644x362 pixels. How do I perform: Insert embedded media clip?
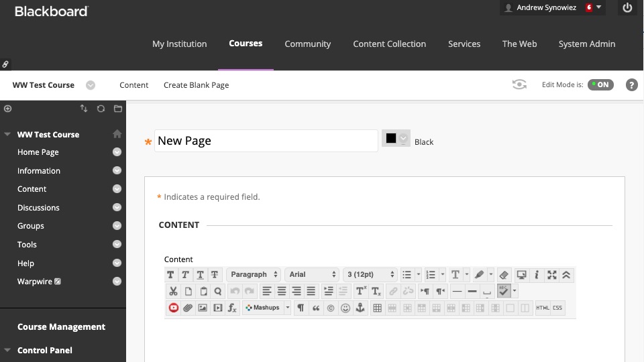[217, 308]
